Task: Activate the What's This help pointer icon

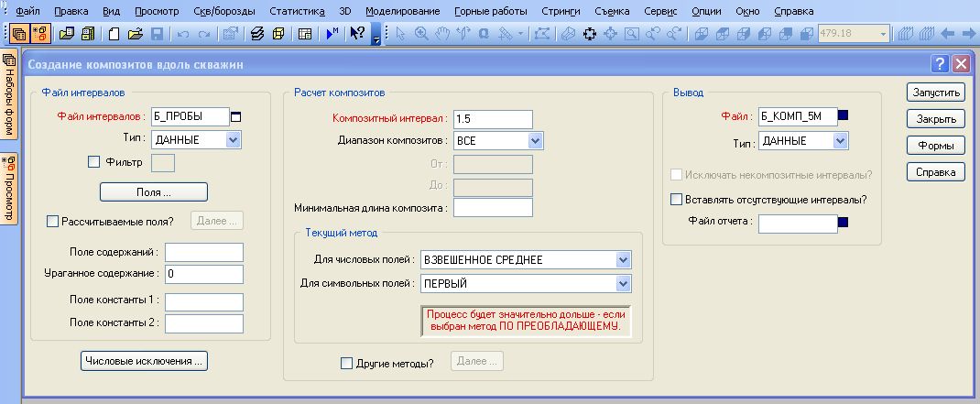Action: [x=357, y=33]
